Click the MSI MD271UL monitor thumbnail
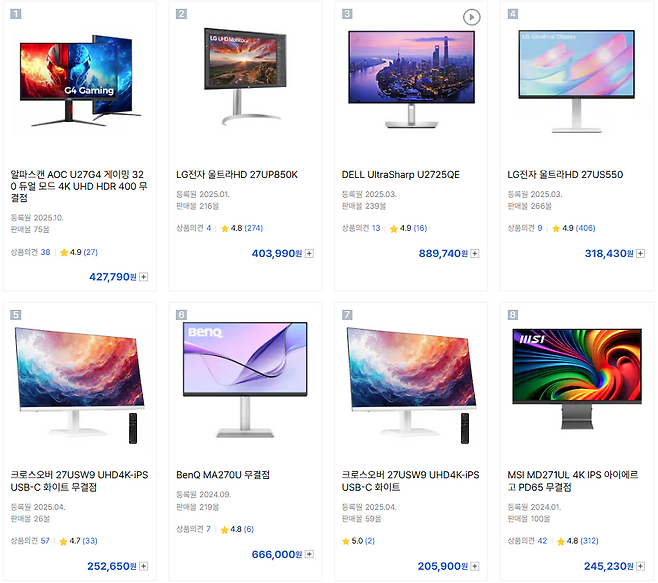Viewport: 658px width, 583px height. (x=577, y=379)
